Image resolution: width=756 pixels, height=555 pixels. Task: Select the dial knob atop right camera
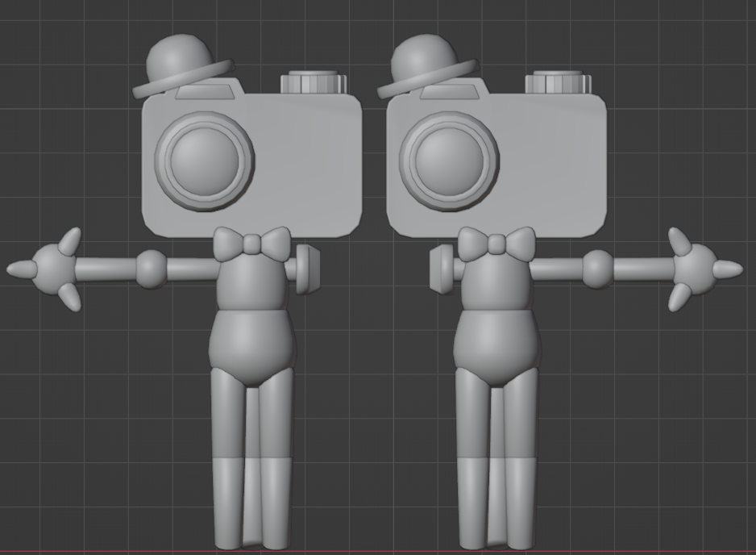click(559, 81)
